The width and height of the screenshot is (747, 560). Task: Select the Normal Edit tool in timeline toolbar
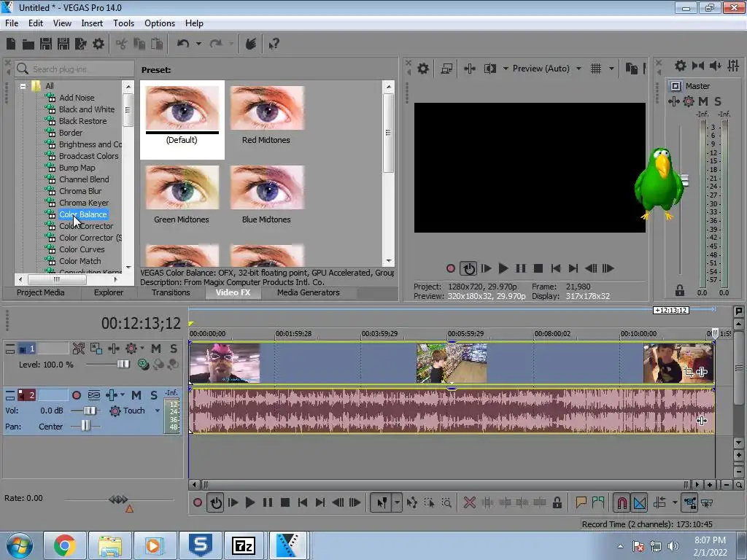[x=382, y=502]
